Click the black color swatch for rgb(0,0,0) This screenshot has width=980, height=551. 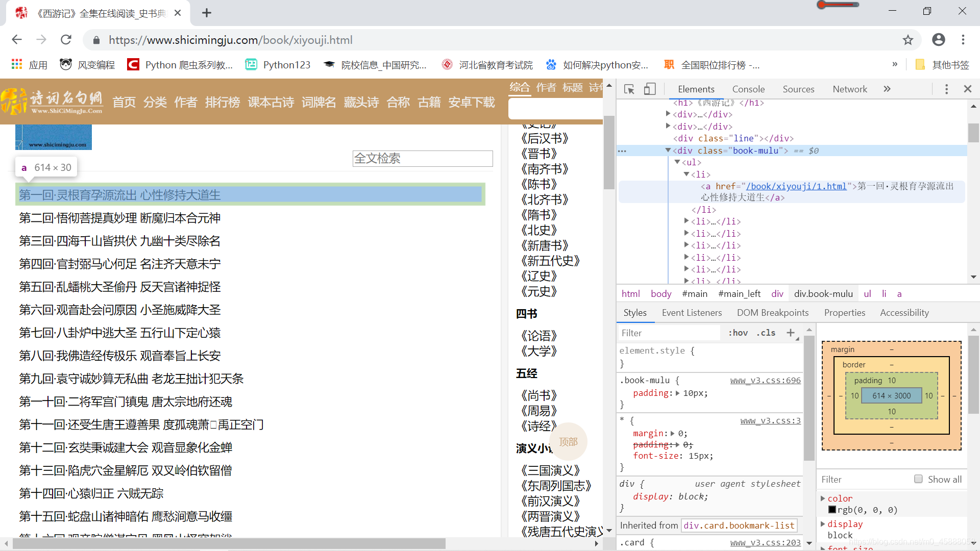click(x=834, y=510)
